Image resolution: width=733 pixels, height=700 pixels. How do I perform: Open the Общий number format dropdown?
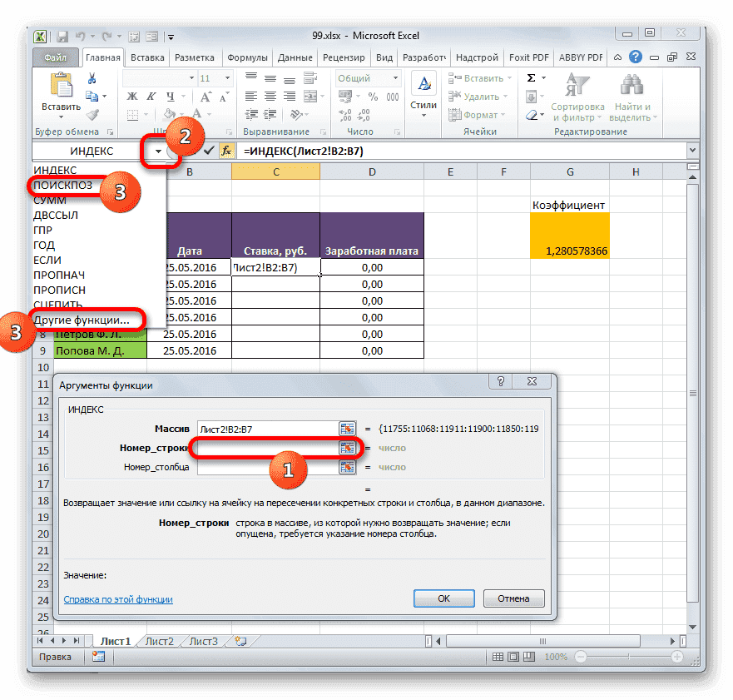(x=395, y=78)
